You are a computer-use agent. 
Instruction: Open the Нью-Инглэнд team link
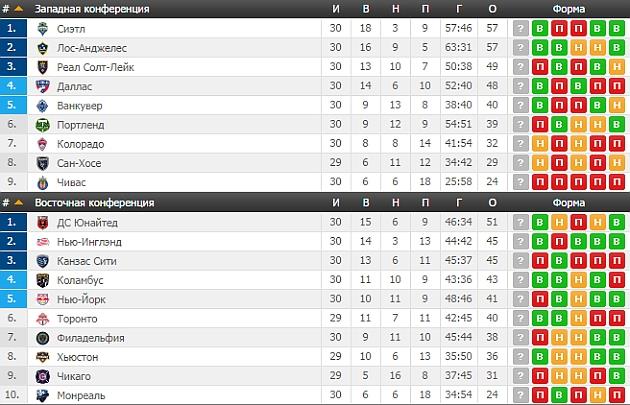click(91, 242)
